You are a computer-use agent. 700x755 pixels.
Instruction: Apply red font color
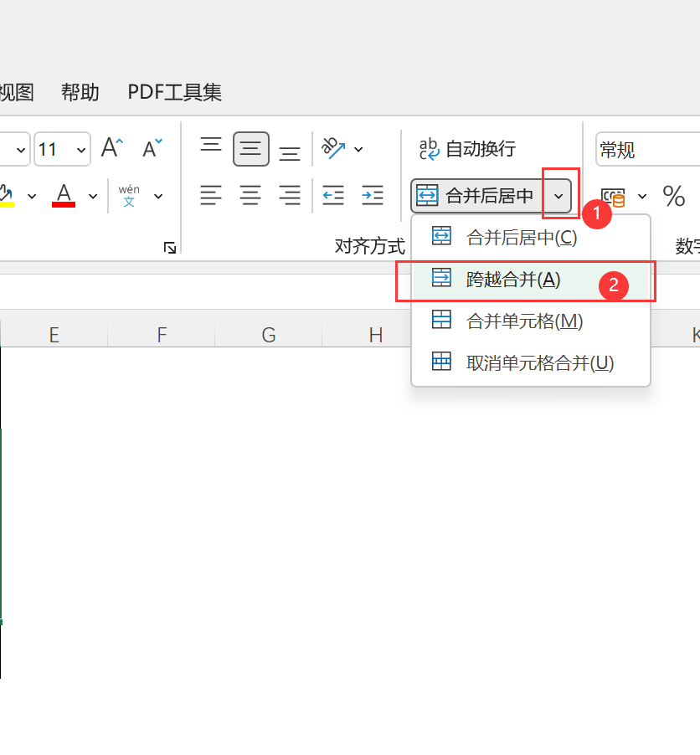tap(64, 196)
